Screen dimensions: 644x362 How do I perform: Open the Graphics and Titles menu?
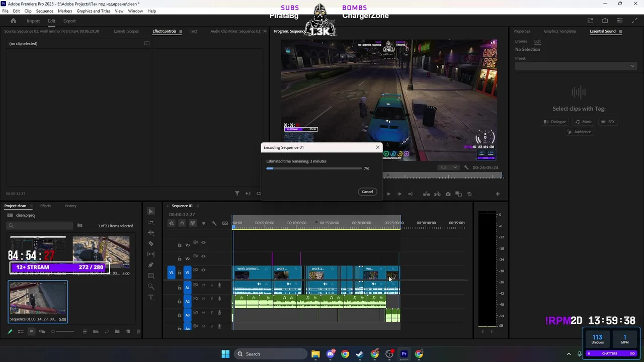[x=94, y=11]
